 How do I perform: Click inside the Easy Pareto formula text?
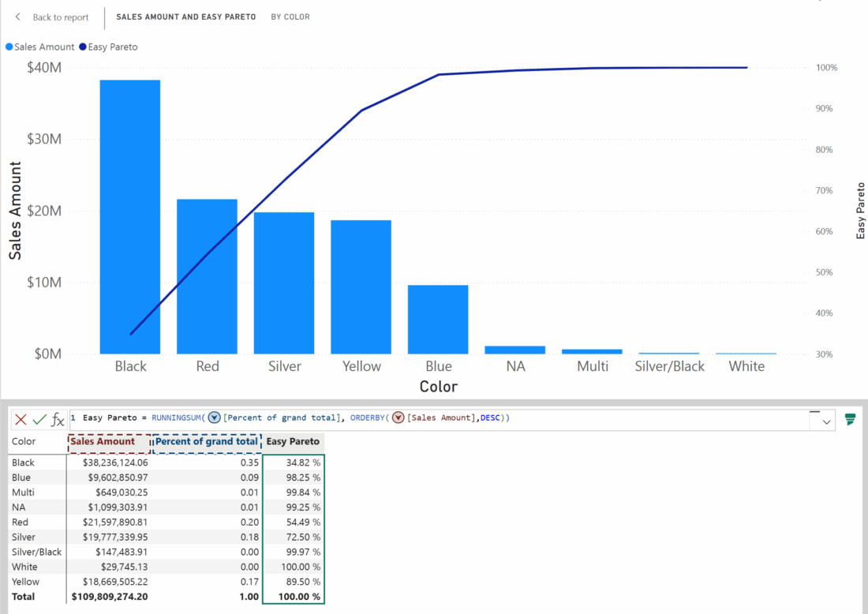(x=296, y=417)
